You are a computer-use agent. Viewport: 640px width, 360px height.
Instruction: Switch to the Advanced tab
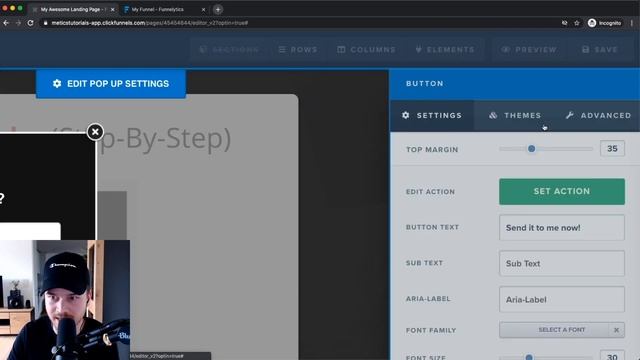coord(598,116)
